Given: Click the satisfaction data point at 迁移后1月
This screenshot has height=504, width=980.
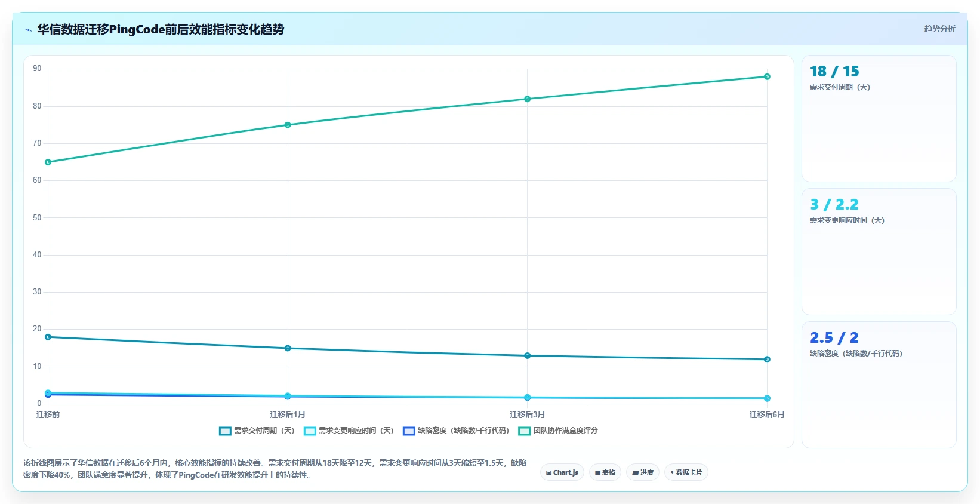Looking at the screenshot, I should click(x=288, y=125).
